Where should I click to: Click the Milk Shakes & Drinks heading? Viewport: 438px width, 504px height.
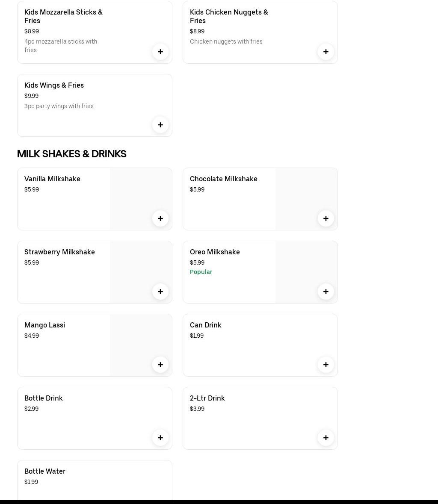coord(71,154)
